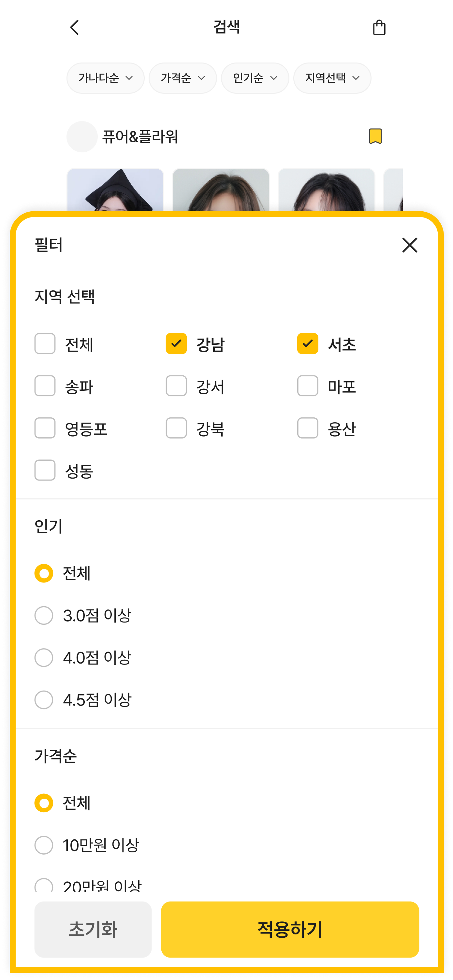Tap the back arrow icon
This screenshot has width=453, height=980.
click(x=75, y=27)
